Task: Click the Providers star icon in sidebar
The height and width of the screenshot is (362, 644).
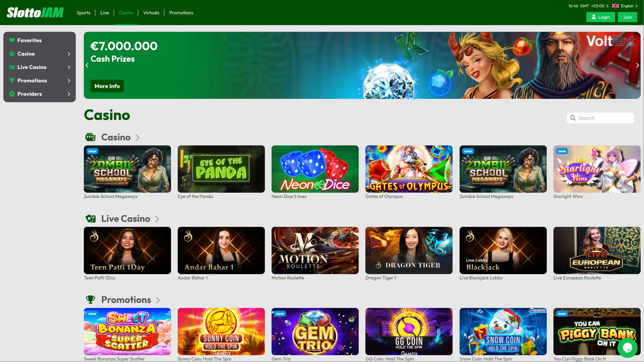Action: click(x=12, y=94)
